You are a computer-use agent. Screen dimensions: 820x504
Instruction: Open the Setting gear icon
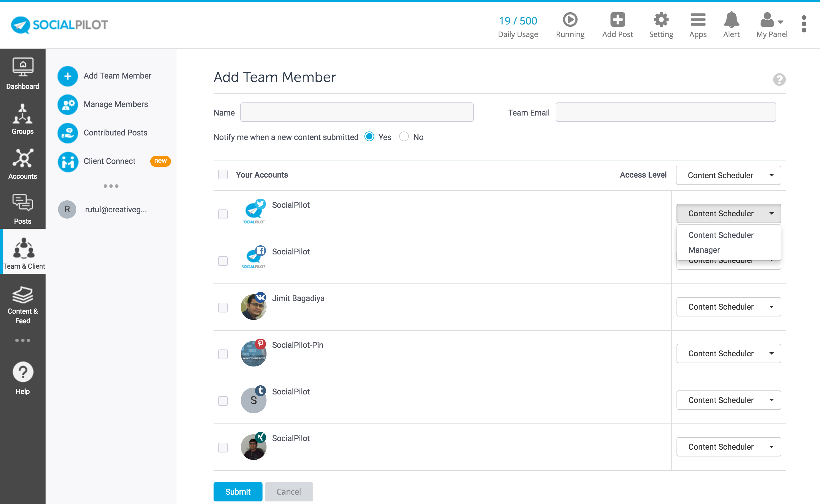point(661,20)
